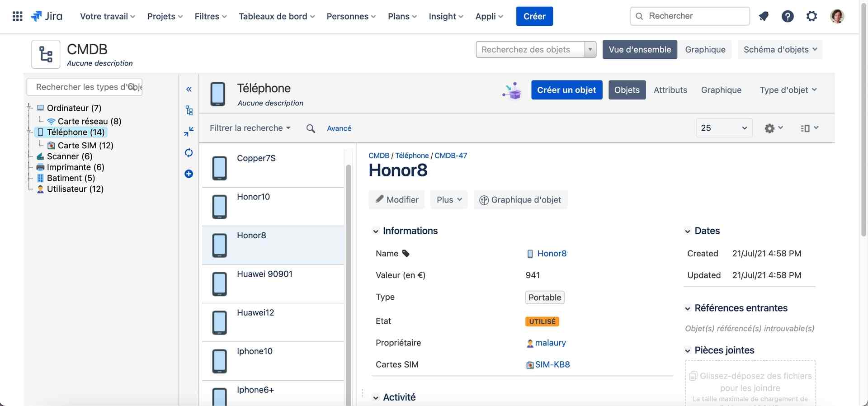The width and height of the screenshot is (868, 406).
Task: Open the malaury owner link
Action: 550,343
